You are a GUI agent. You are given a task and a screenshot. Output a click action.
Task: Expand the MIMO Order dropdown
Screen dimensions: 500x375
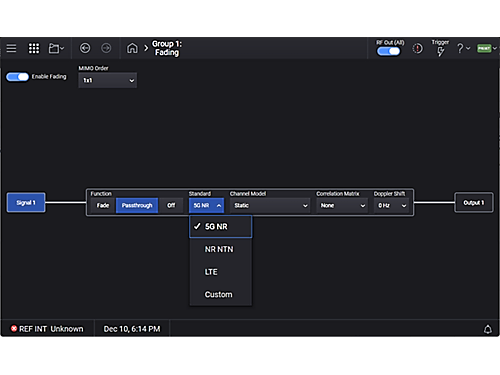click(x=108, y=80)
